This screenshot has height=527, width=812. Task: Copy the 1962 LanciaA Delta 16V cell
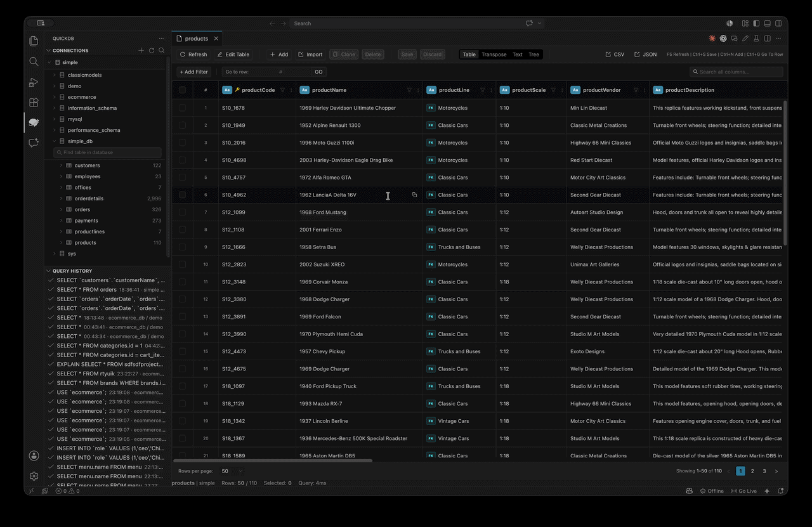pos(414,195)
